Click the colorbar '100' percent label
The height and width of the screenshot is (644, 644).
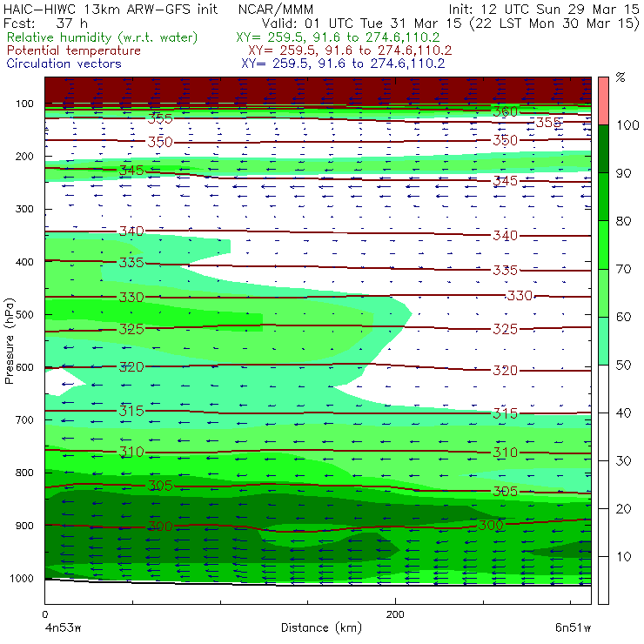(x=627, y=124)
